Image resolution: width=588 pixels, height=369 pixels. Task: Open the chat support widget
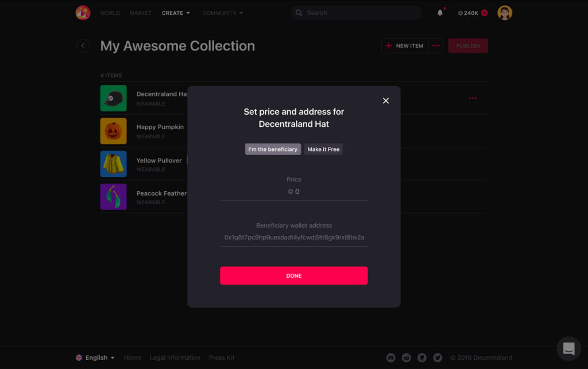pyautogui.click(x=568, y=348)
